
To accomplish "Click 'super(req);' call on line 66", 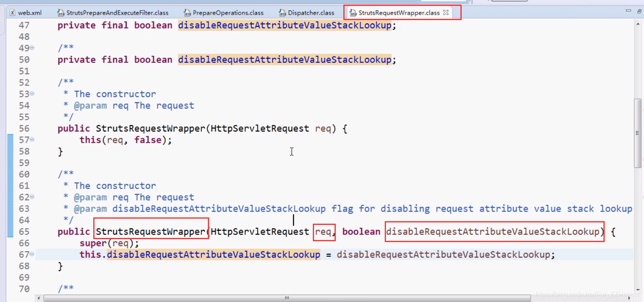I will (109, 243).
